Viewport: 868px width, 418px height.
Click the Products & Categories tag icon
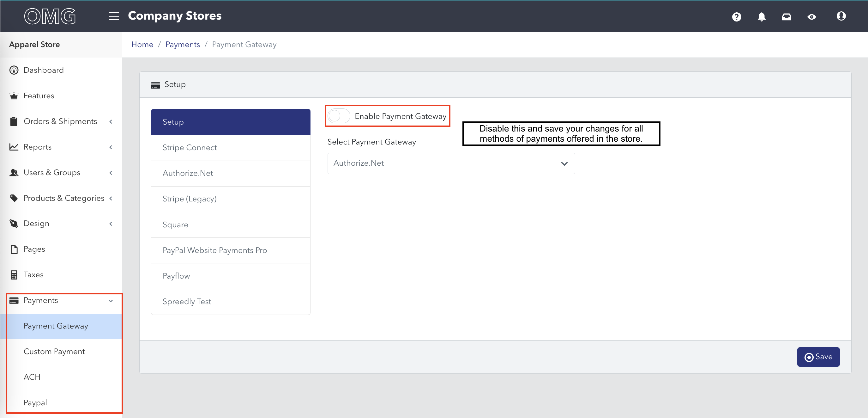(x=14, y=198)
